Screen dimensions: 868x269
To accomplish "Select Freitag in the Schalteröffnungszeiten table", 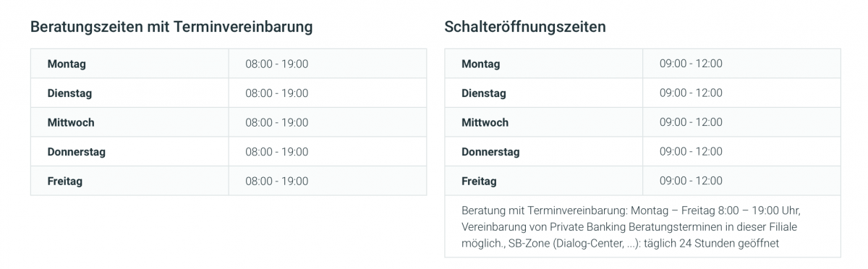I will tap(479, 181).
